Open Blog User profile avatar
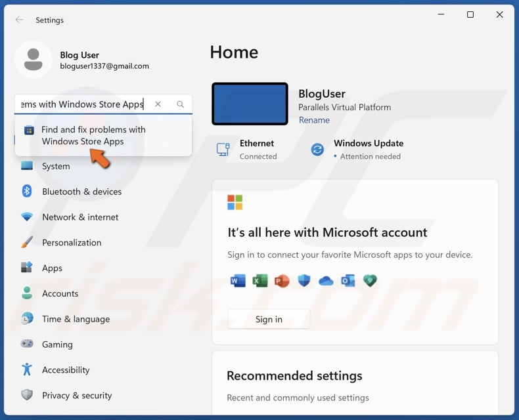Image resolution: width=519 pixels, height=420 pixels. (x=33, y=60)
